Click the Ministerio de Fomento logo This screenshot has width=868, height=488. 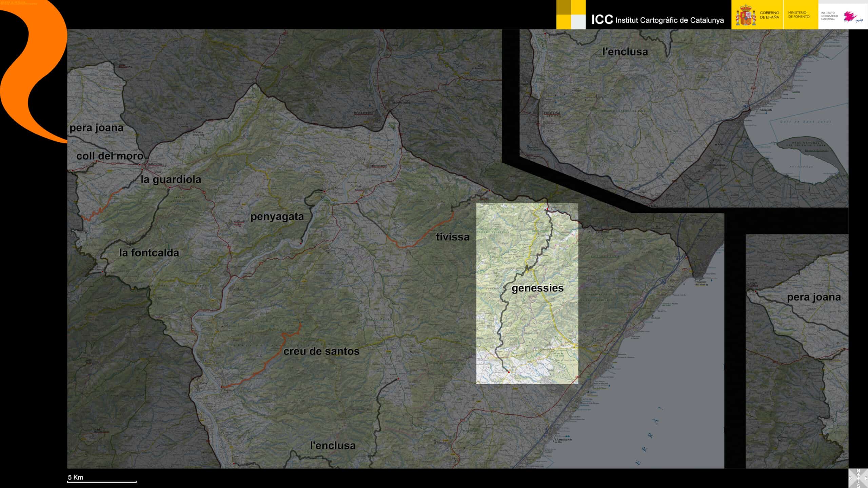799,15
